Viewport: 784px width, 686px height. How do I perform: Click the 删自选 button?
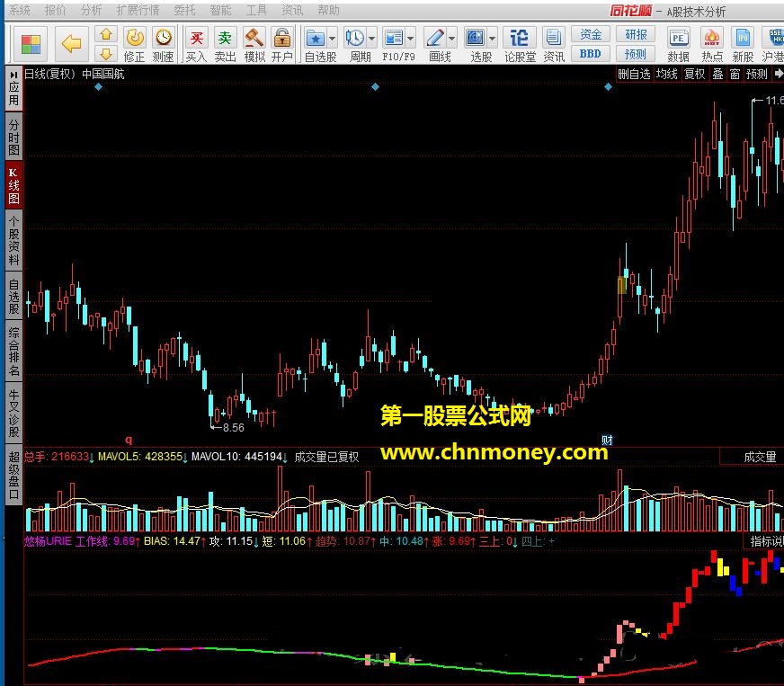click(634, 74)
